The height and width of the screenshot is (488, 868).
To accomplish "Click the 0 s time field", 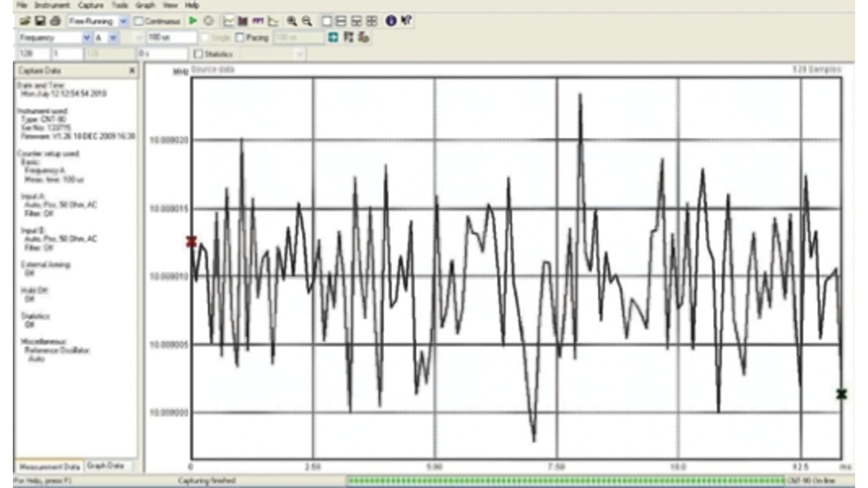I will 161,54.
